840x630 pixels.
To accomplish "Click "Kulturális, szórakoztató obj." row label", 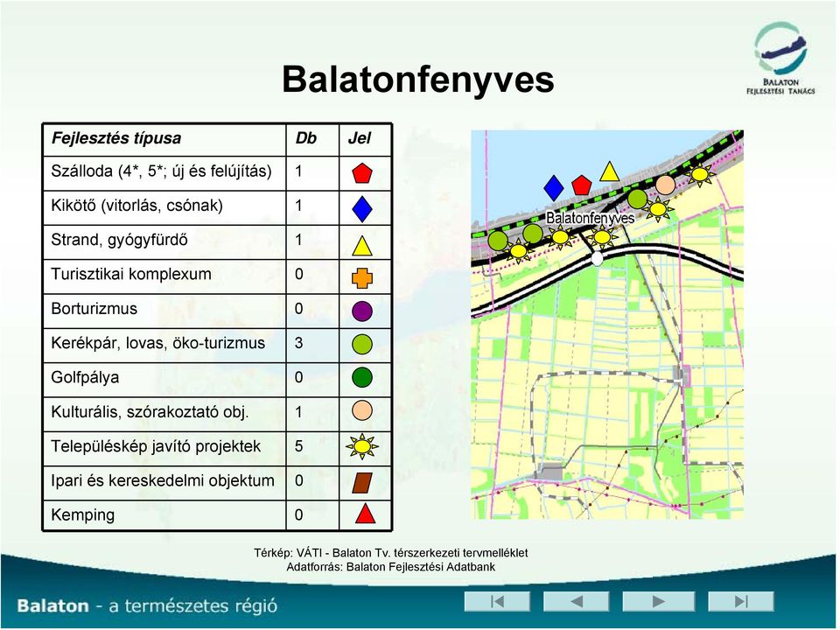I will [150, 412].
